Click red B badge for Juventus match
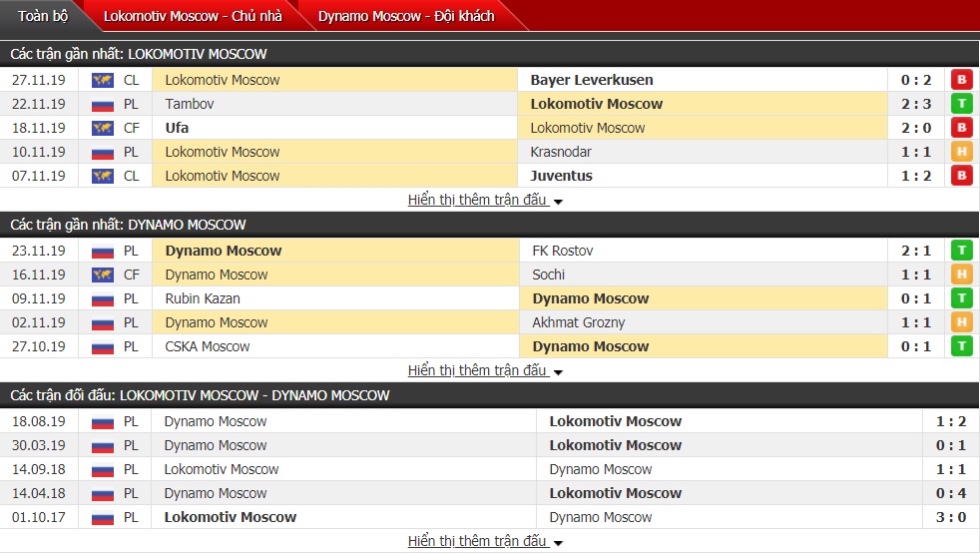 coord(962,176)
